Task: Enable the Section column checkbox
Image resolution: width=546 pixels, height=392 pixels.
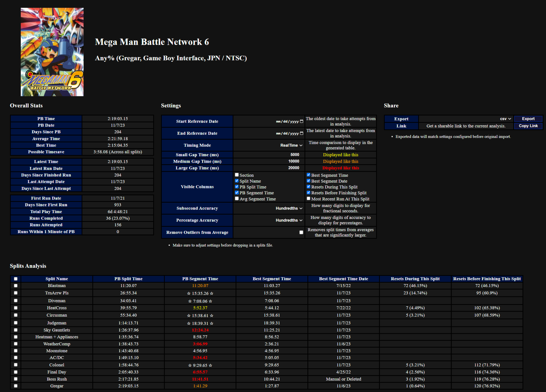Action: tap(237, 175)
